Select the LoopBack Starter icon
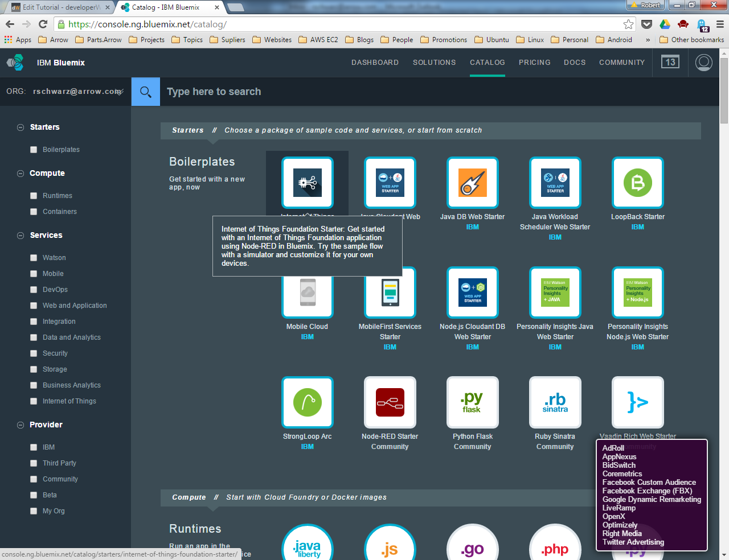Viewport: 729px width, 560px height. point(638,183)
